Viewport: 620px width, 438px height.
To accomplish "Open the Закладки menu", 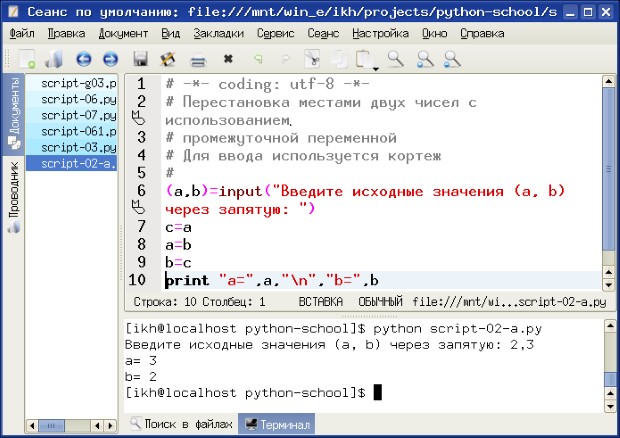I will point(219,33).
